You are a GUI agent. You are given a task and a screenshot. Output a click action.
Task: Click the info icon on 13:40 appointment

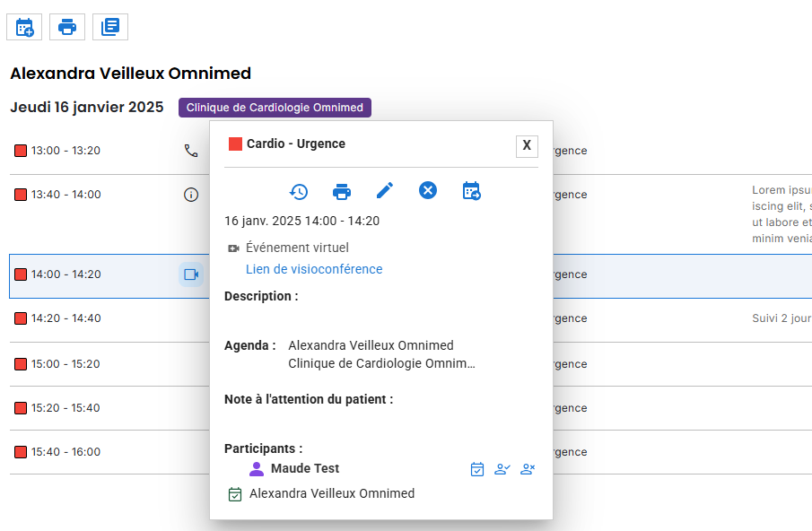(x=191, y=195)
